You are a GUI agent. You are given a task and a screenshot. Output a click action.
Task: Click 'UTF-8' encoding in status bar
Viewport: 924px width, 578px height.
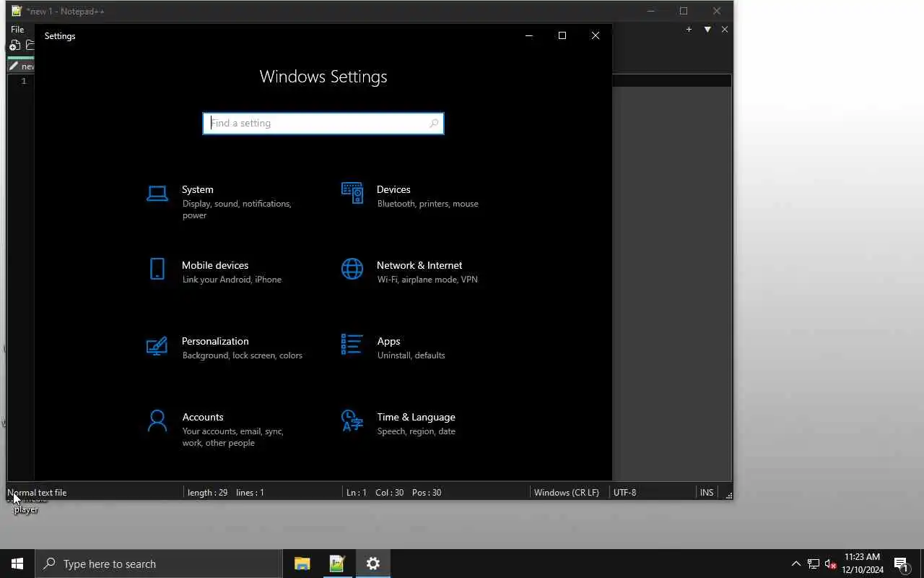pos(625,492)
